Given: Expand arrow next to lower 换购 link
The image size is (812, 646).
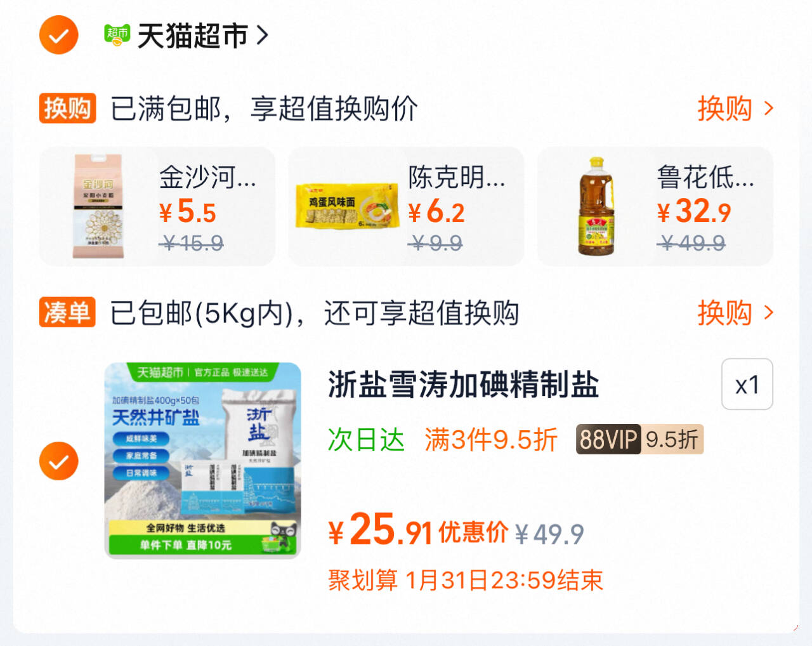Looking at the screenshot, I should point(769,312).
